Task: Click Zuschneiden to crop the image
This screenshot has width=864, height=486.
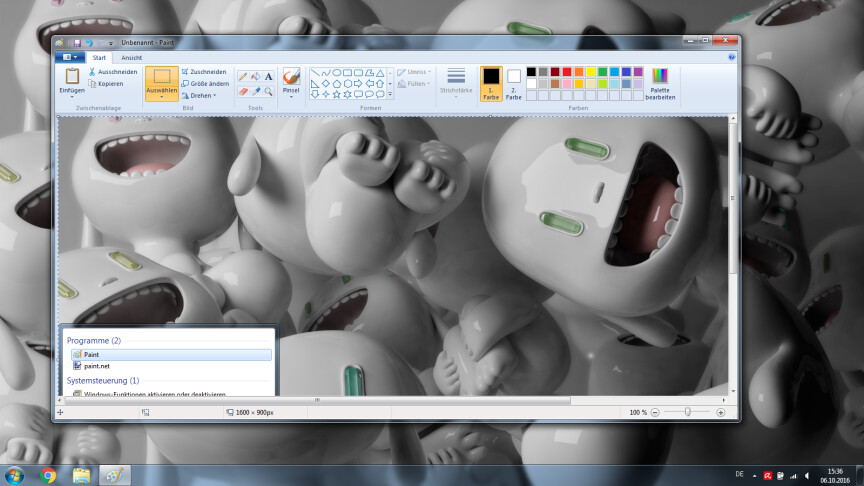Action: tap(204, 72)
